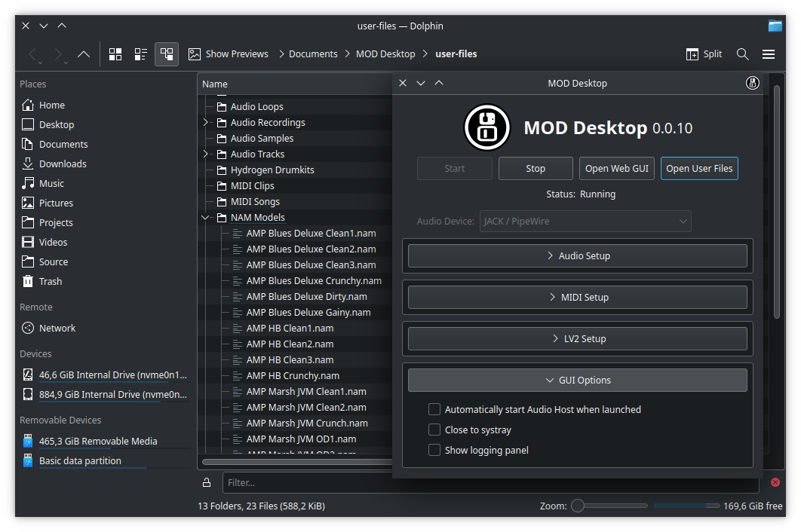This screenshot has height=532, width=801.
Task: Sort by the Name column header
Action: click(295, 84)
